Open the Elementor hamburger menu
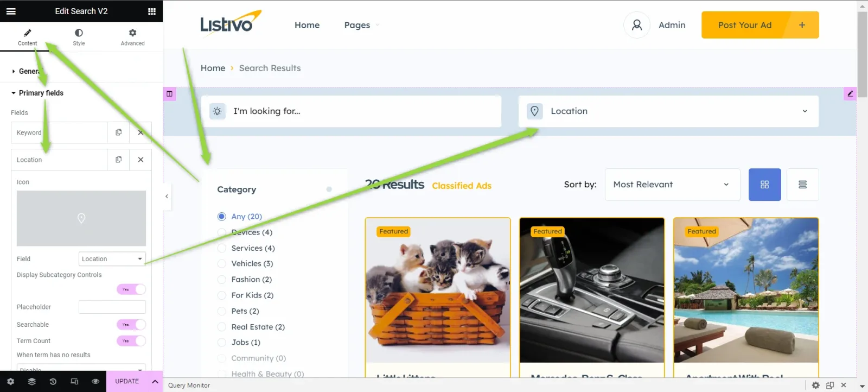Image resolution: width=868 pixels, height=392 pixels. click(x=11, y=11)
